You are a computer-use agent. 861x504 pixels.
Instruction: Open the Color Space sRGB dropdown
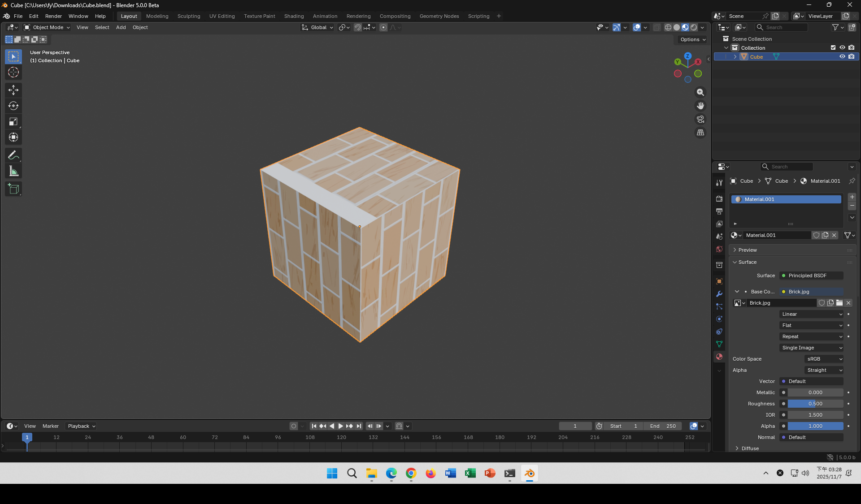point(824,359)
